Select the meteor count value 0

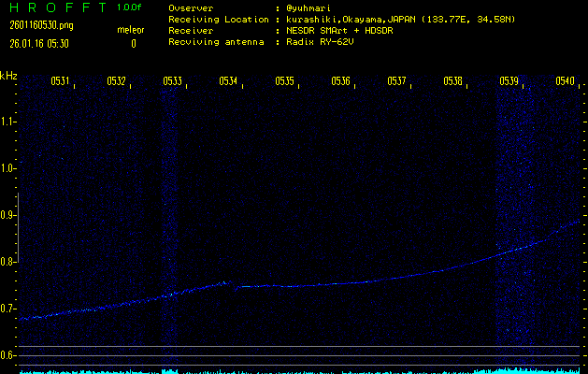point(133,43)
